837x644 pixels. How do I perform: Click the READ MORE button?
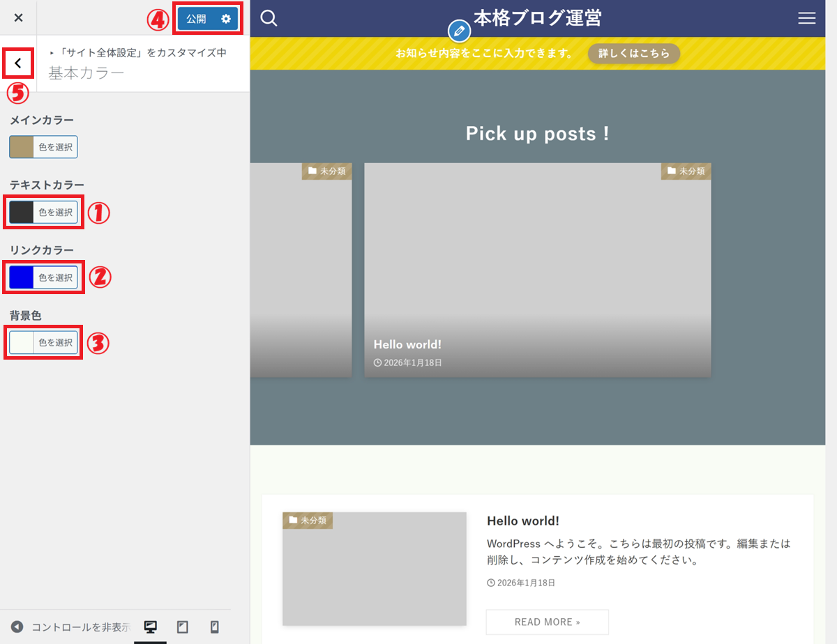(x=547, y=622)
